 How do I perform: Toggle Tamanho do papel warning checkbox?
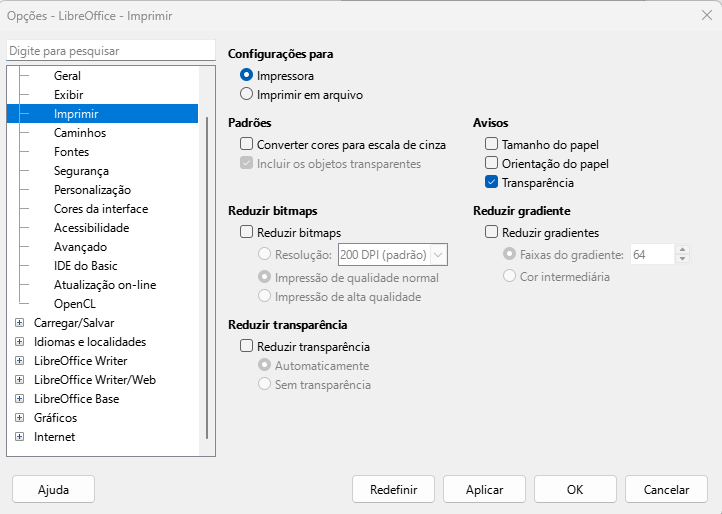pyautogui.click(x=491, y=145)
